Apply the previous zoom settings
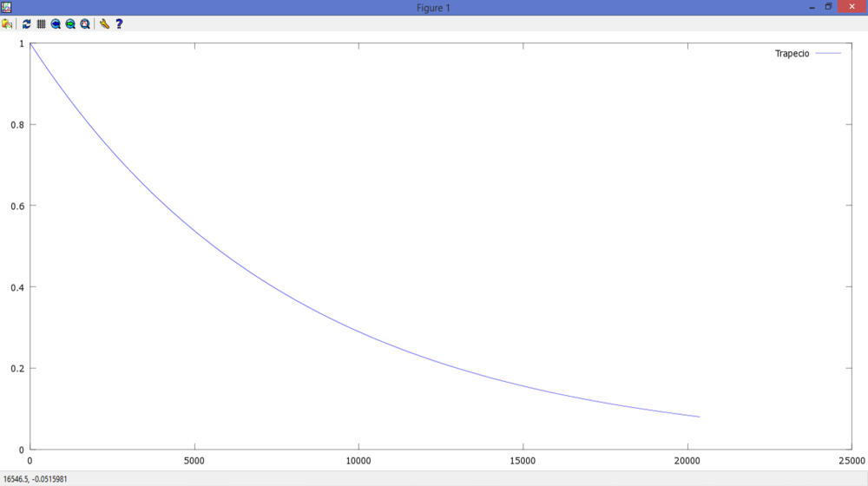The image size is (868, 486). pyautogui.click(x=56, y=24)
